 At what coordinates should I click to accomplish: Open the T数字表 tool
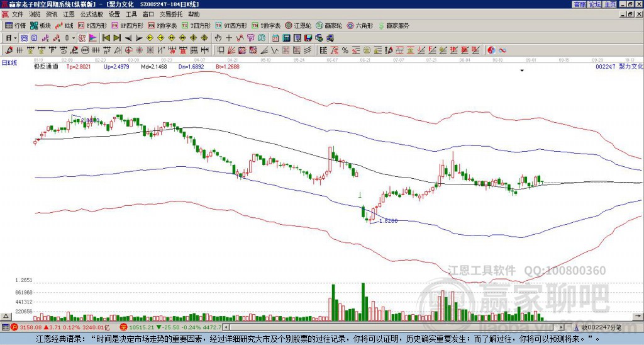[266, 25]
